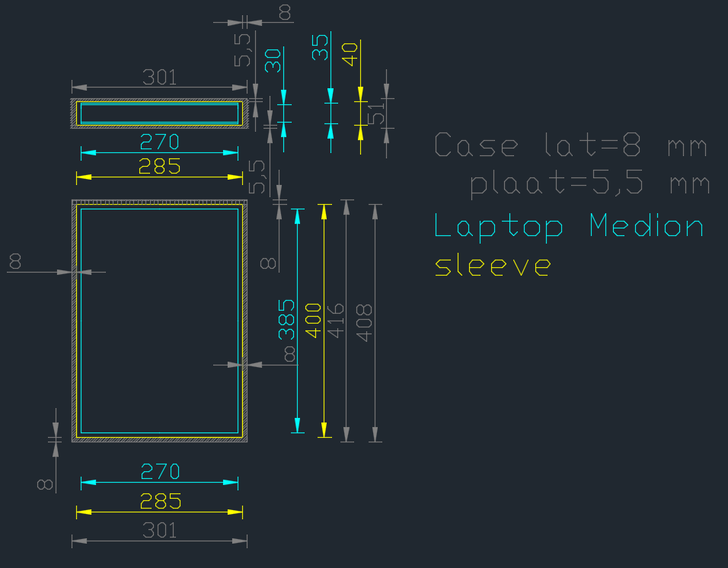Select the "8" wall dimension left of plan view
The image size is (728, 568).
(x=15, y=261)
